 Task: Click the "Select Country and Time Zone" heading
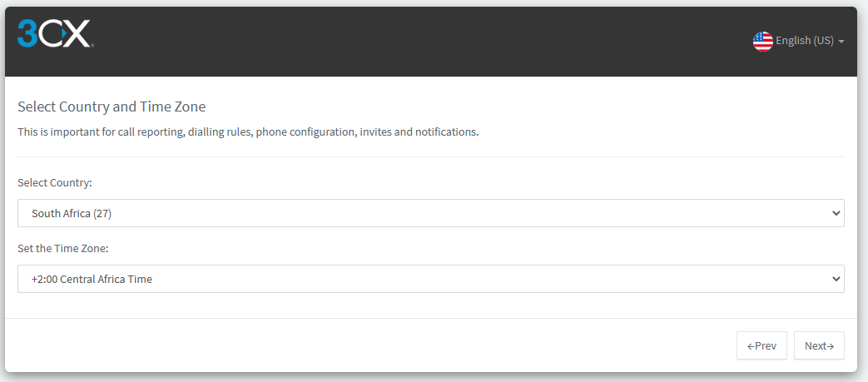pyautogui.click(x=112, y=107)
